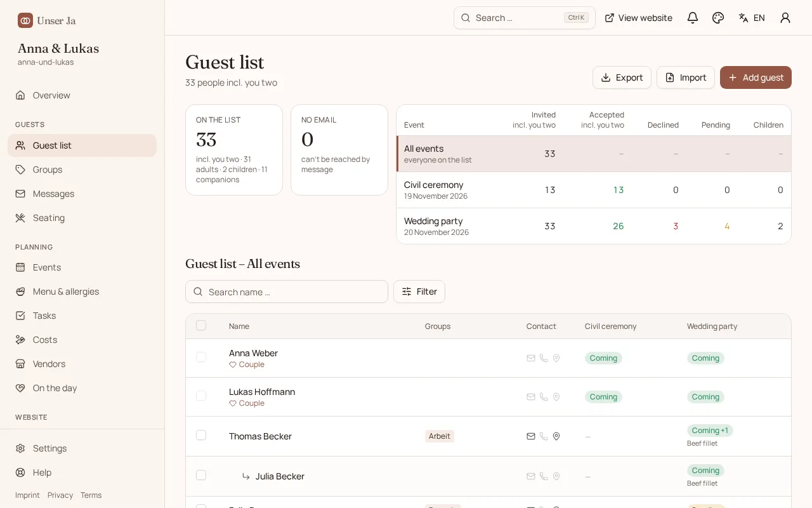The image size is (812, 508).
Task: Click location pin icon in Anna Weber row
Action: [556, 358]
